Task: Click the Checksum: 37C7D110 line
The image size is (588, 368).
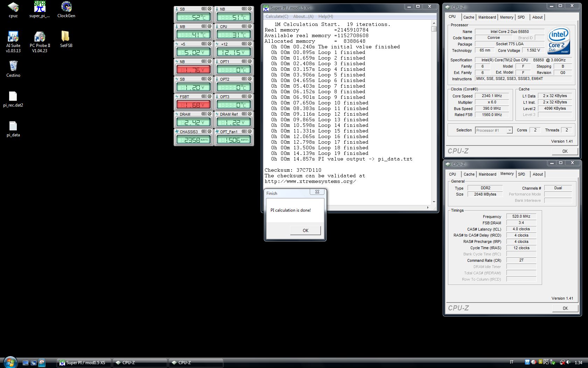Action: tap(293, 170)
